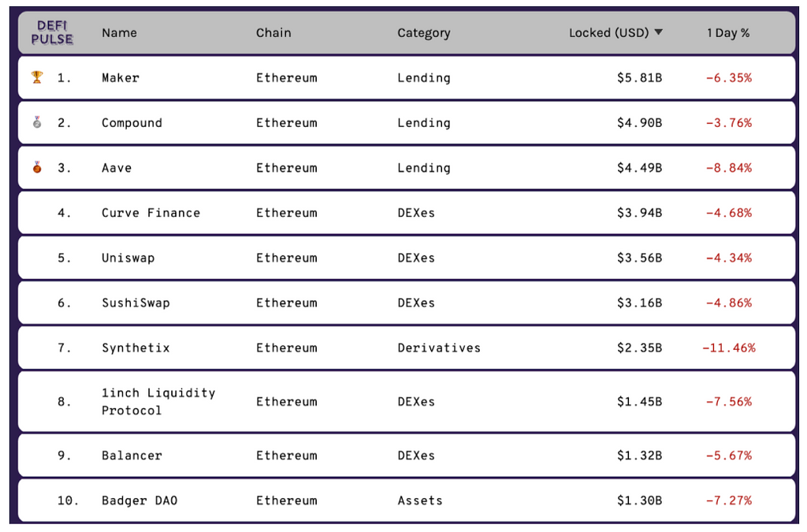Click the Synthetix Derivatives category
Viewport: 807px width, 532px height.
(x=439, y=348)
